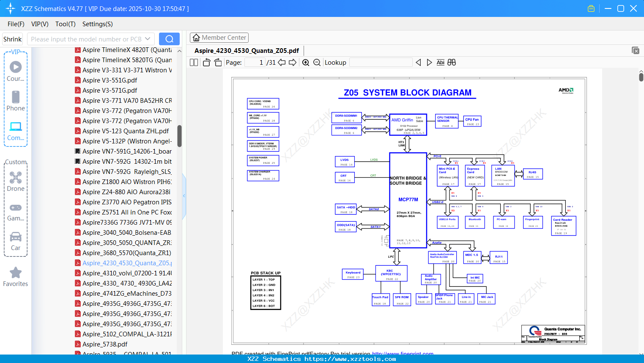Select the Computer category
The height and width of the screenshot is (363, 644).
(16, 131)
